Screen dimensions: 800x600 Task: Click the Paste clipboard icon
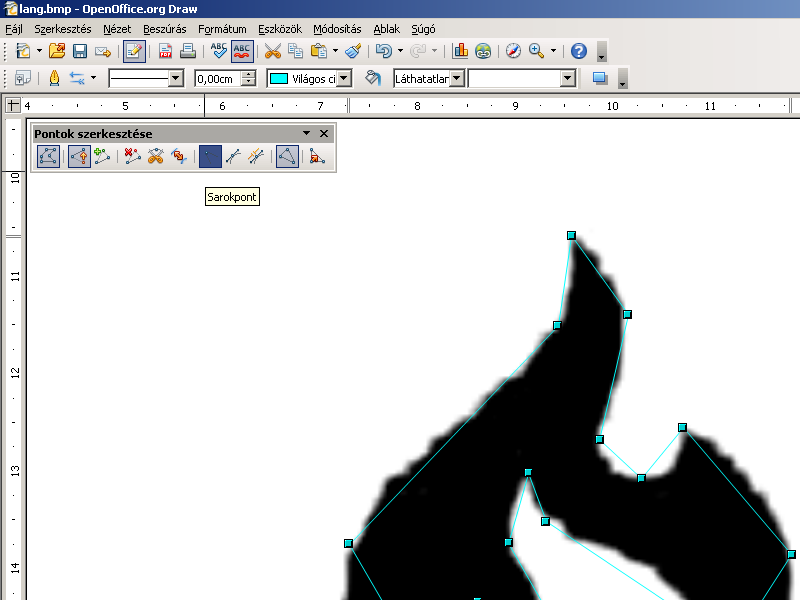319,51
